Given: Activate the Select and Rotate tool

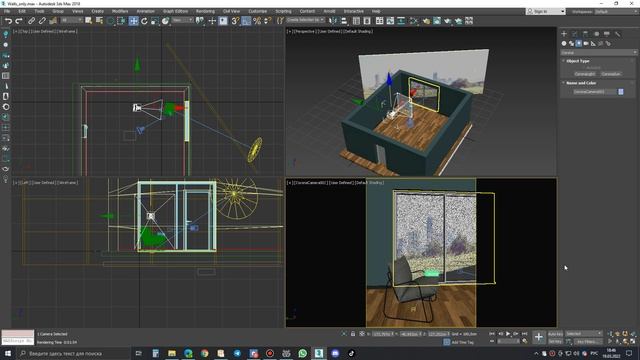Looking at the screenshot, I should [144, 20].
